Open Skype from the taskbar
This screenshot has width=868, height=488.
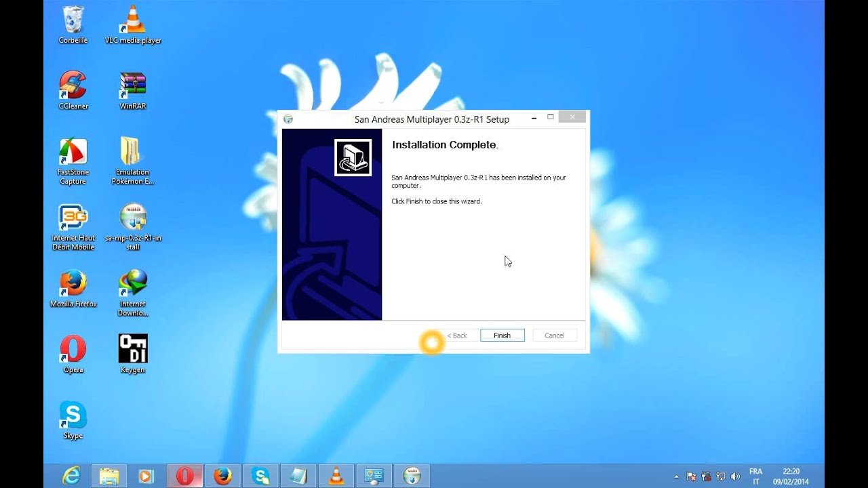[260, 476]
